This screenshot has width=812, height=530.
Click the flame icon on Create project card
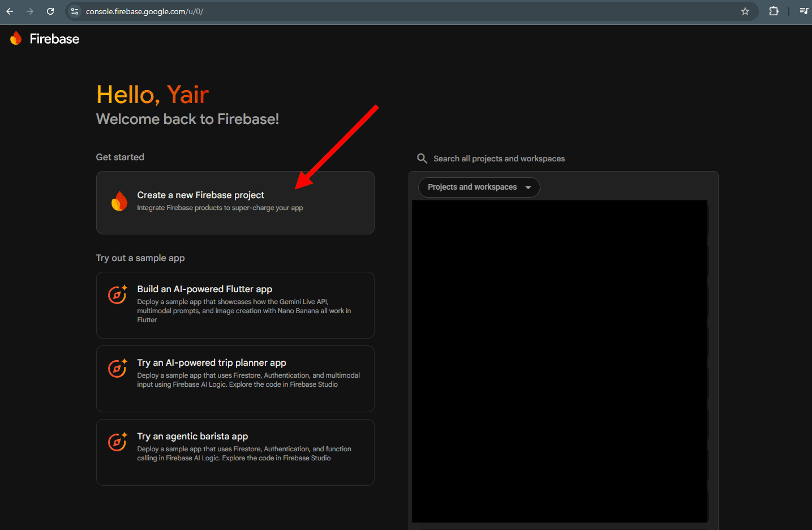(119, 201)
